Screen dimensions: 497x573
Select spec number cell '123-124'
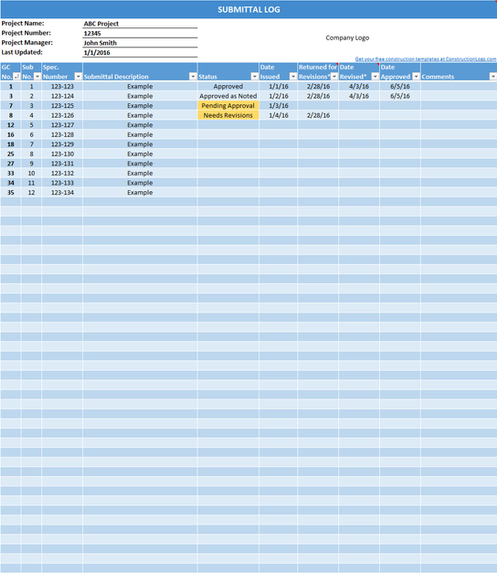pos(62,96)
